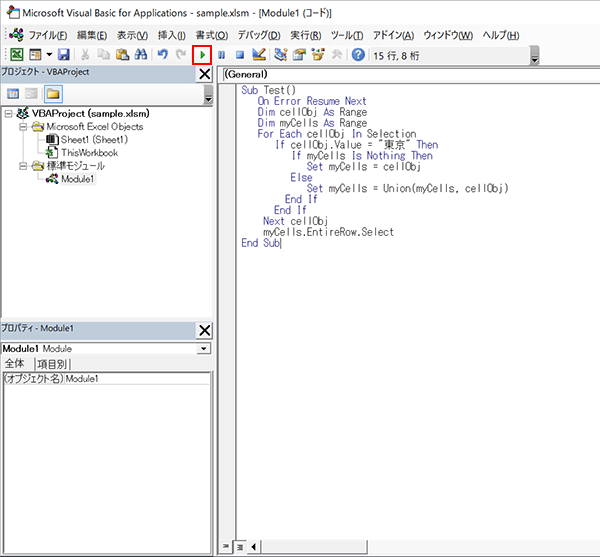Open the ウィンドウ(W) menu
This screenshot has height=557, width=600.
point(448,36)
